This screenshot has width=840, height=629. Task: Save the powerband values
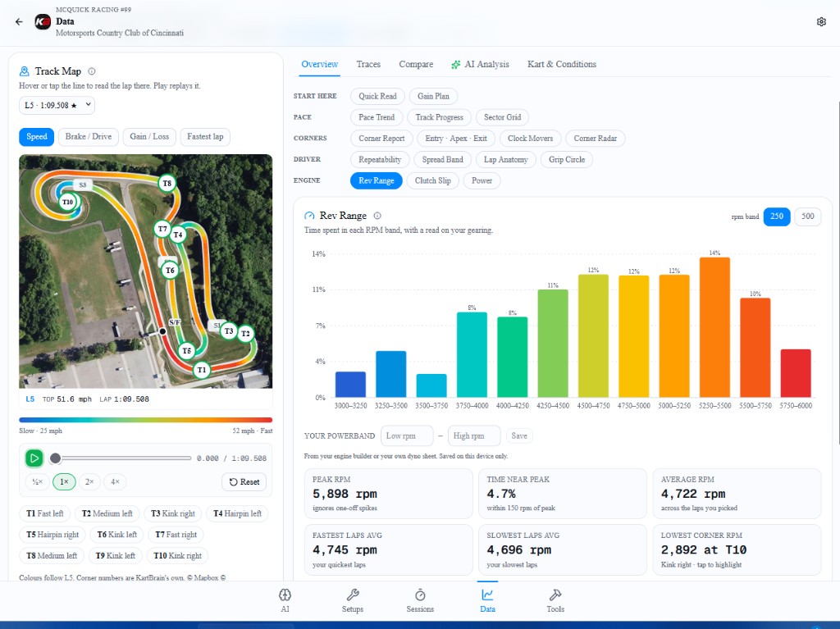[519, 436]
